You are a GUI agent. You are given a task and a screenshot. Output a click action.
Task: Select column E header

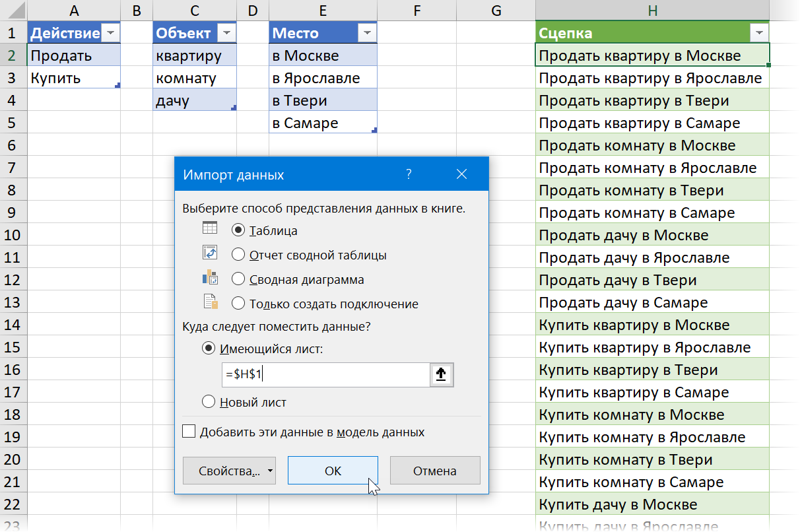pos(323,10)
